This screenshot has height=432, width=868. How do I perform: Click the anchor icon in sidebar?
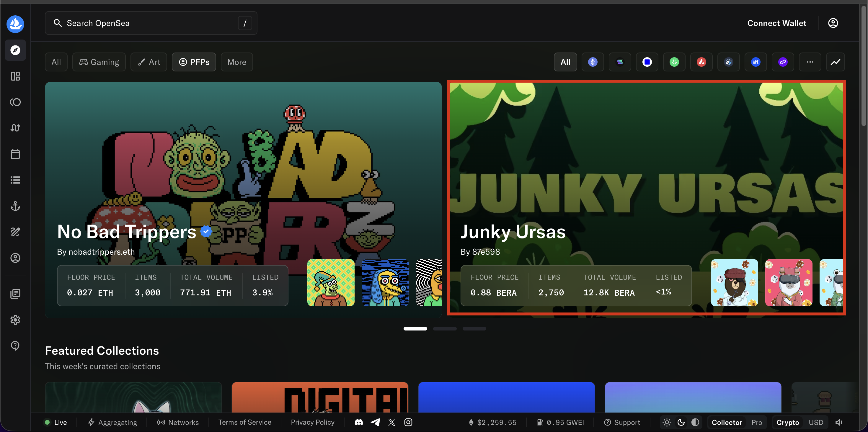15,206
